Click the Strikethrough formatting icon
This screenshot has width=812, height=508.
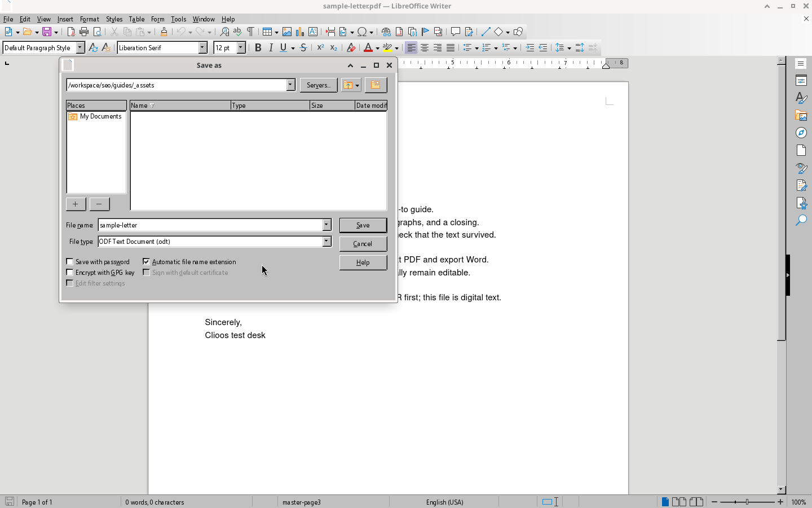pyautogui.click(x=303, y=48)
